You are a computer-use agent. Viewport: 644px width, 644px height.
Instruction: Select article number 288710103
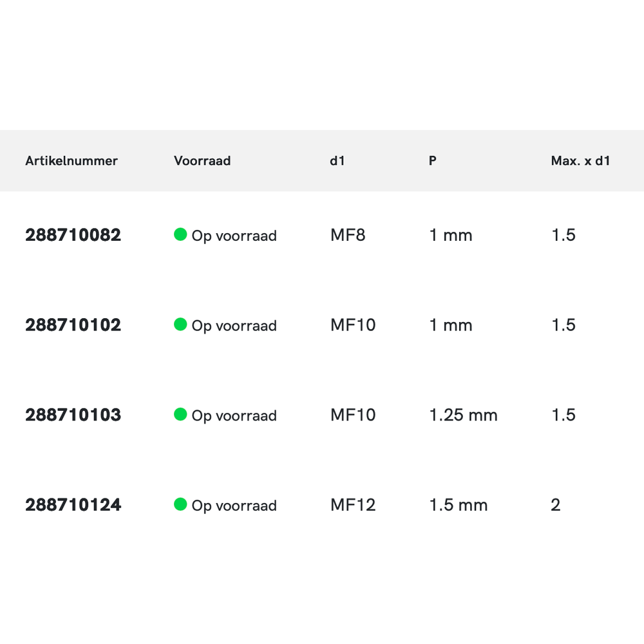coord(73,415)
